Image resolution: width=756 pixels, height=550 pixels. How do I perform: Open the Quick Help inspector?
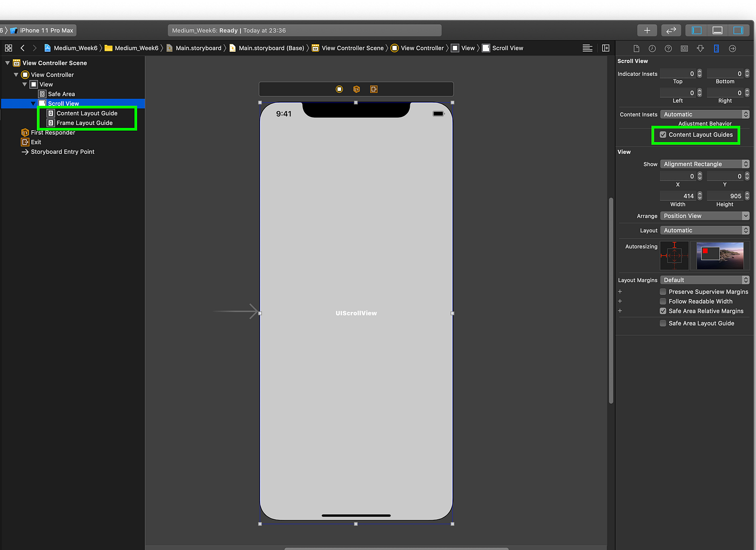click(x=668, y=48)
